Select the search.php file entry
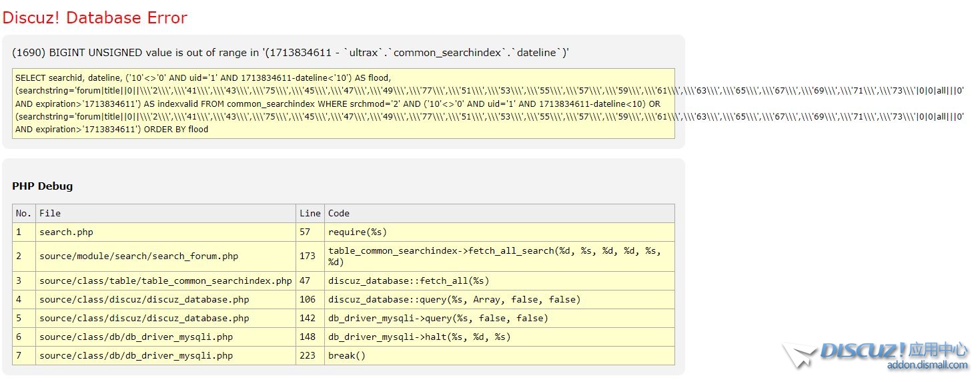The image size is (980, 382). click(x=66, y=232)
